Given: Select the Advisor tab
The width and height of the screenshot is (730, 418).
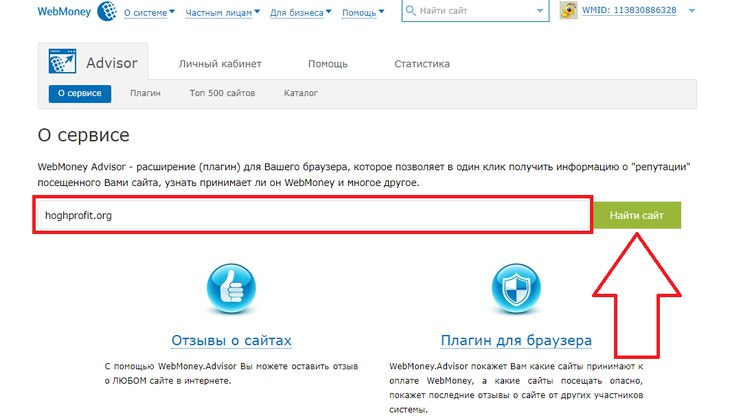Looking at the screenshot, I should coord(93,61).
